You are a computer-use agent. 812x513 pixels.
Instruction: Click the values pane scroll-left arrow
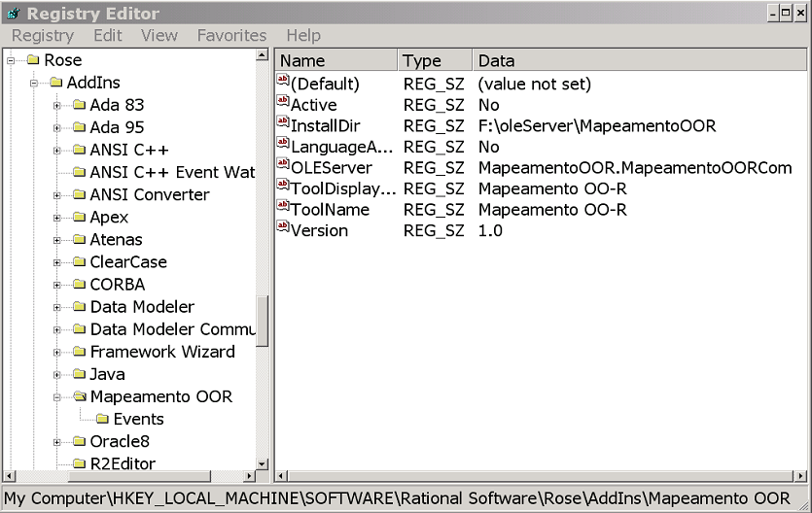(x=281, y=476)
